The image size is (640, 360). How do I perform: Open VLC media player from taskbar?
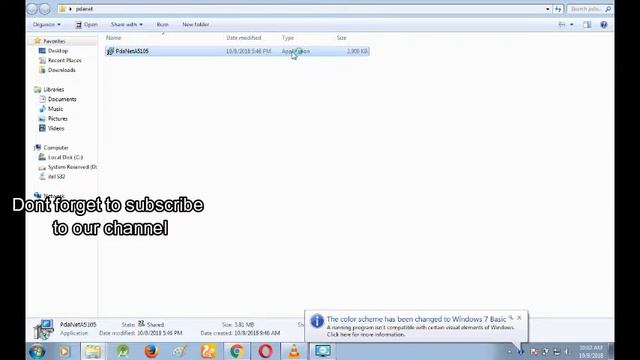(294, 351)
